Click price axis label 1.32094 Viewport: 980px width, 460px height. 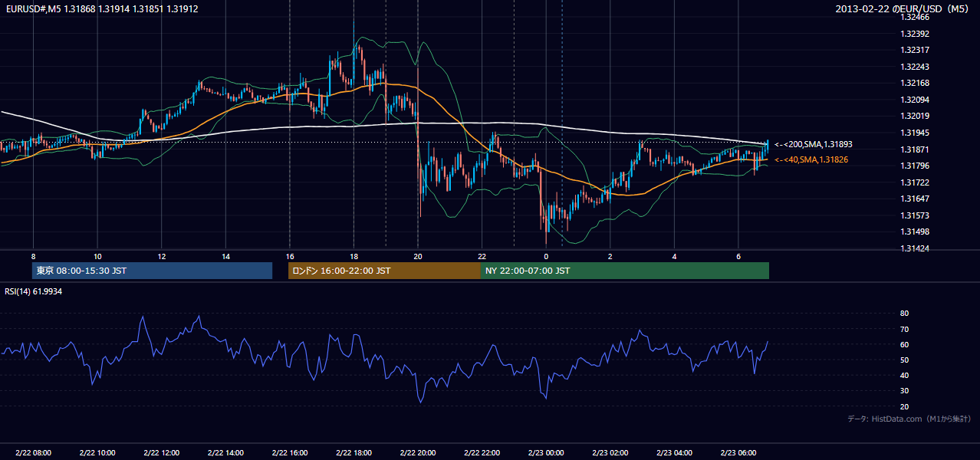[x=915, y=100]
